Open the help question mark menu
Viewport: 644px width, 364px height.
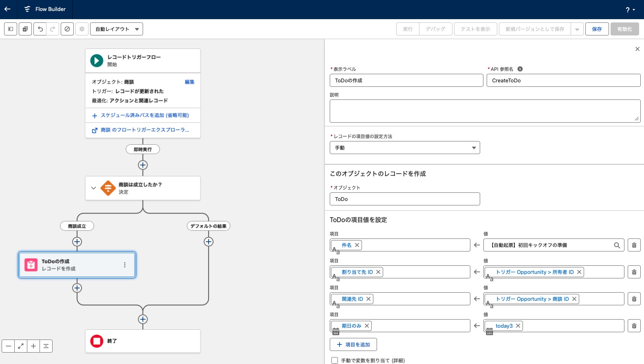(630, 10)
